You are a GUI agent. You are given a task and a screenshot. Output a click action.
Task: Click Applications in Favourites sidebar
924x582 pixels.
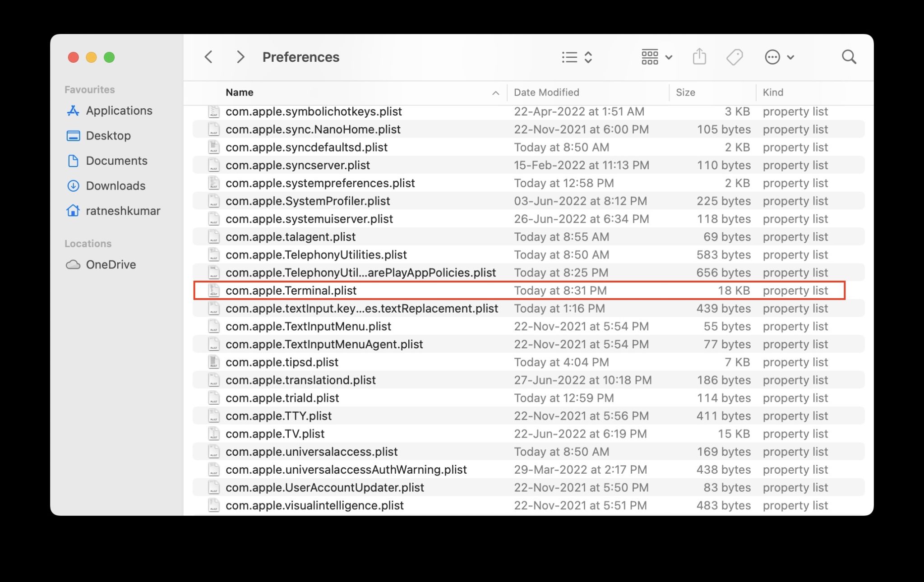[120, 109]
